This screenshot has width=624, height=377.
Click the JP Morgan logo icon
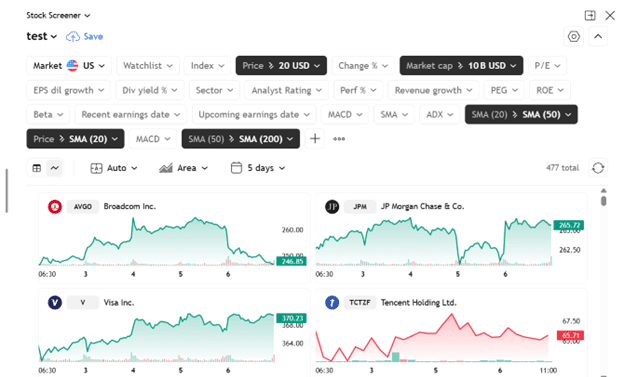(x=332, y=207)
